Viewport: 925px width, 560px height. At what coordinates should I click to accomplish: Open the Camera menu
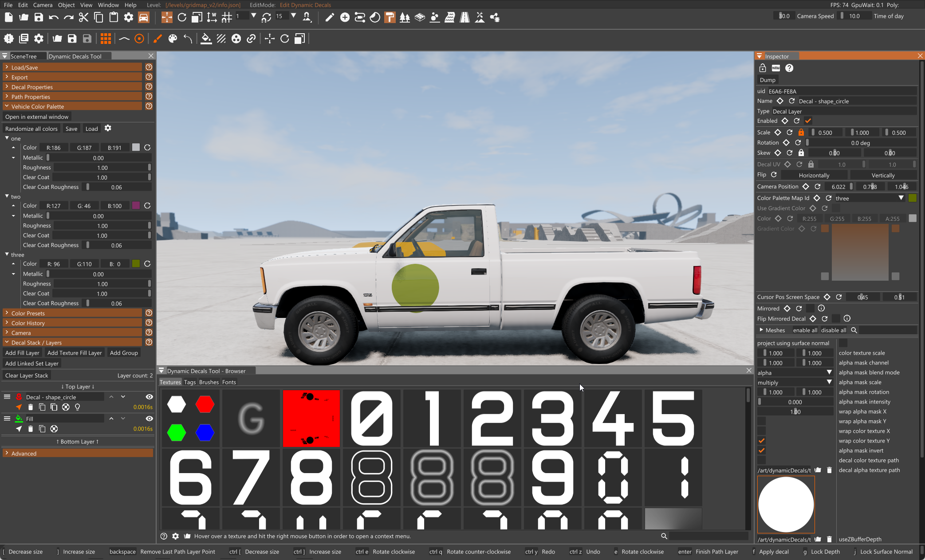(43, 5)
